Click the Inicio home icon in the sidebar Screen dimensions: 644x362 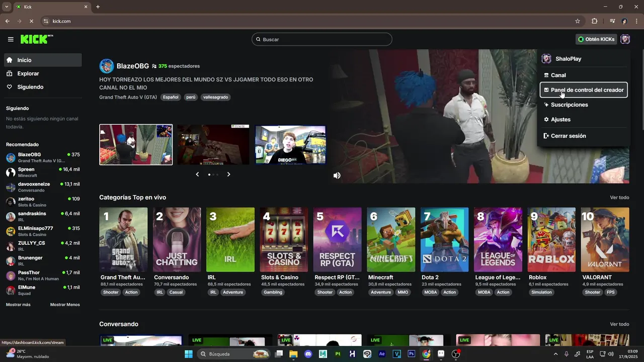[x=9, y=60]
